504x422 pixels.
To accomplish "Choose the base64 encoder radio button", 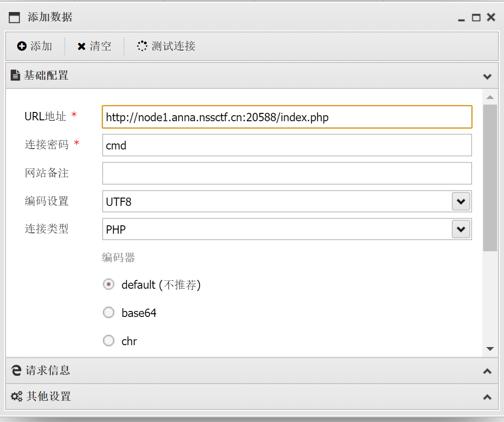I will [109, 312].
